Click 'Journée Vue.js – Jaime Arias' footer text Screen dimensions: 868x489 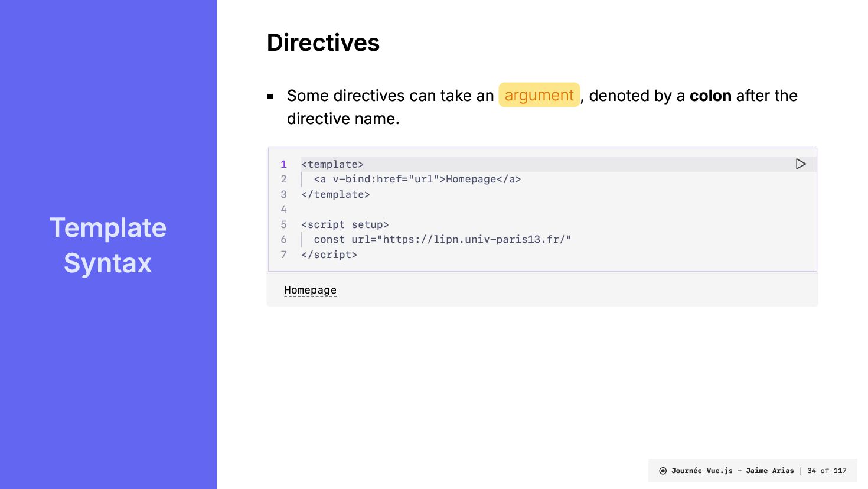coord(732,471)
